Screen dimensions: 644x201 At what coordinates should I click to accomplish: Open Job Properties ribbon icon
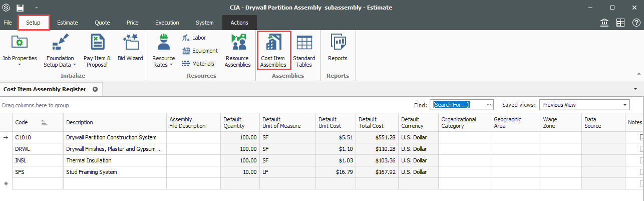[x=20, y=44]
